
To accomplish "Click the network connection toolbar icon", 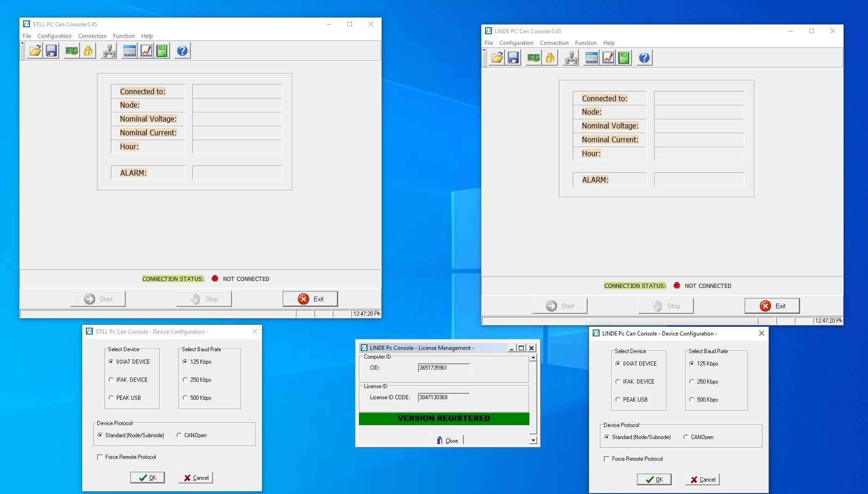I will click(109, 51).
